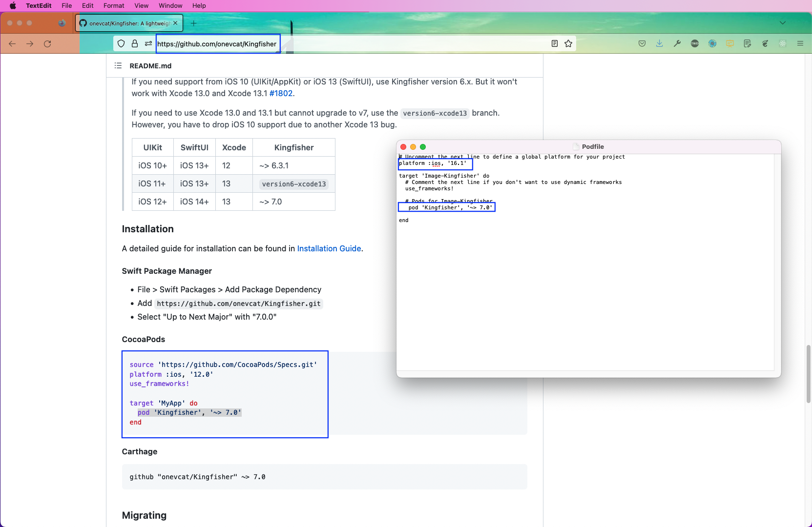Select the onevcat/Kingfisher browser tab
This screenshot has height=527, width=812.
pos(129,23)
